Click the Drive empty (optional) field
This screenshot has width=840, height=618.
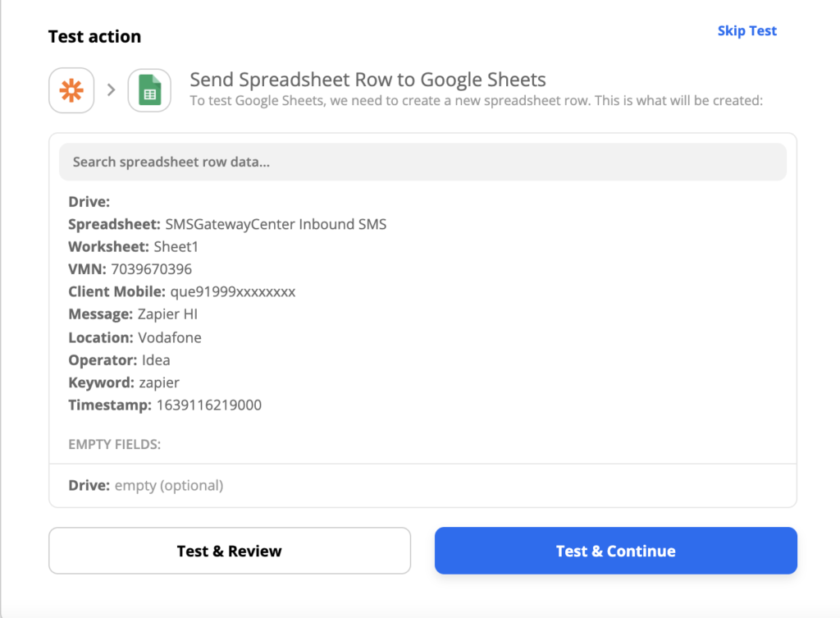pyautogui.click(x=145, y=485)
